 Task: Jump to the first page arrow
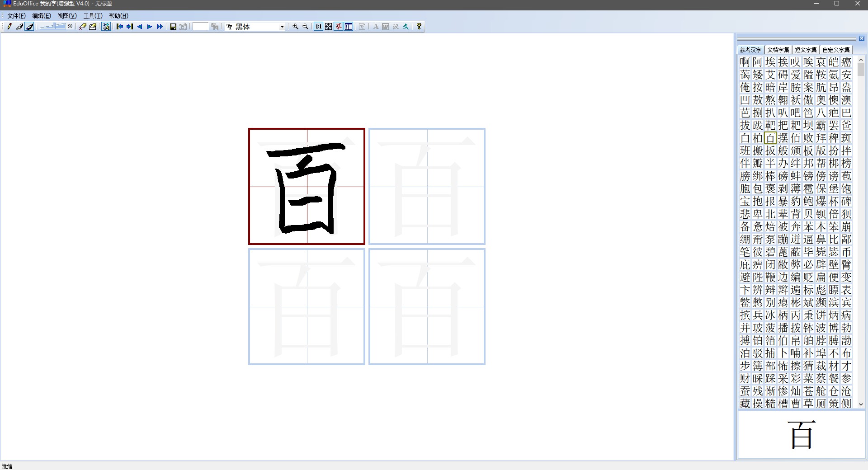pos(120,27)
